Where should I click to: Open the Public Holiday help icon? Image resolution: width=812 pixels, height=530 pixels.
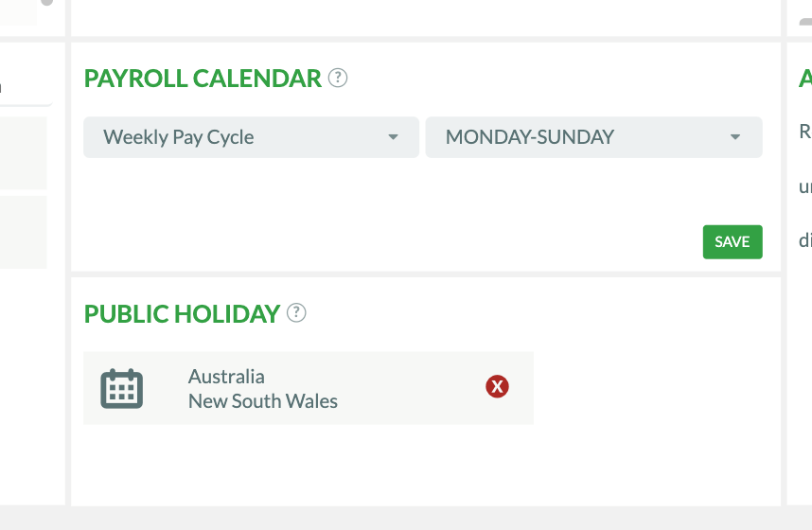[296, 313]
